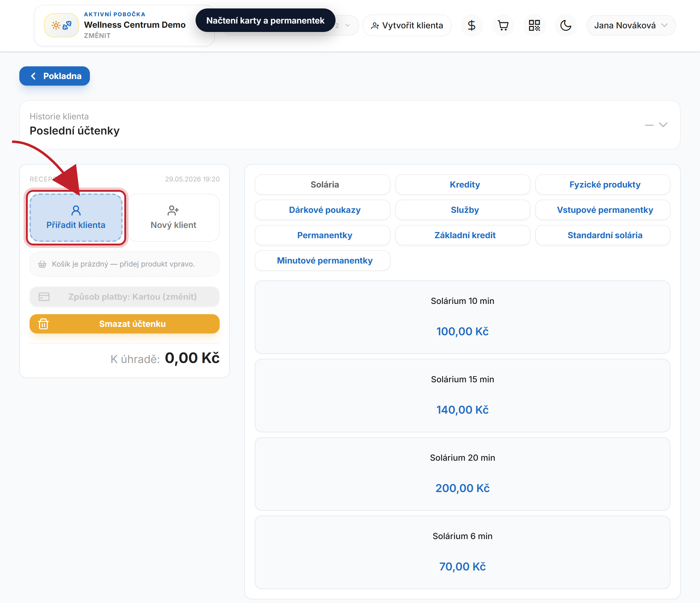Click the 140,00 Kč price
700x603 pixels.
(463, 410)
